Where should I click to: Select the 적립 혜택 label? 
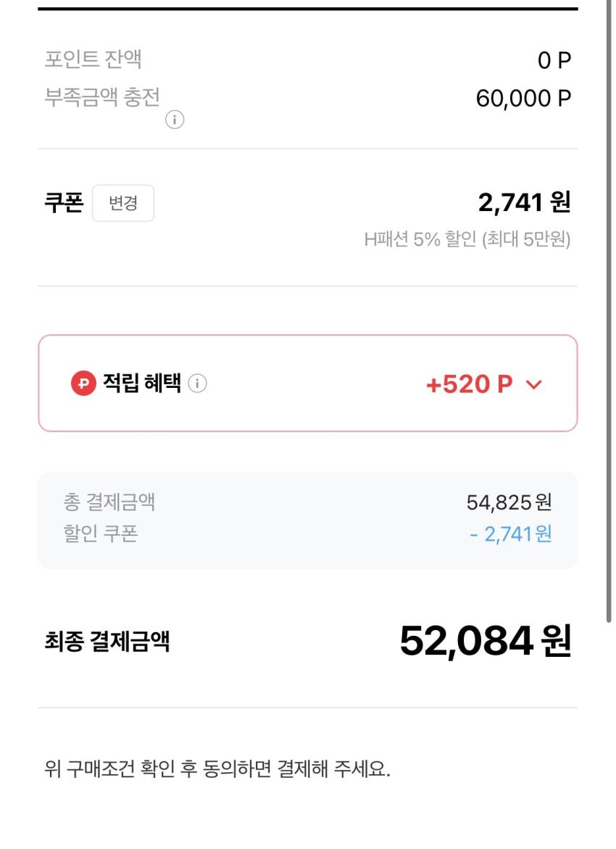tap(141, 384)
